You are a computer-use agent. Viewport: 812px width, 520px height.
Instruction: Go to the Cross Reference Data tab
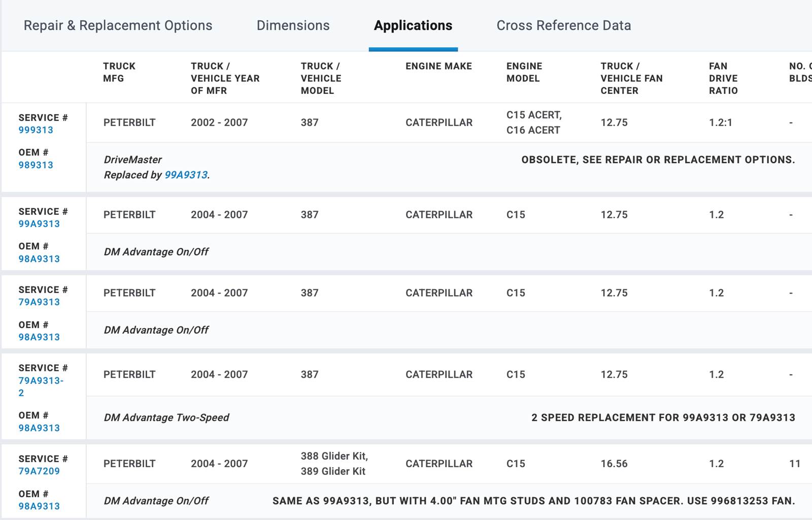[x=563, y=25]
